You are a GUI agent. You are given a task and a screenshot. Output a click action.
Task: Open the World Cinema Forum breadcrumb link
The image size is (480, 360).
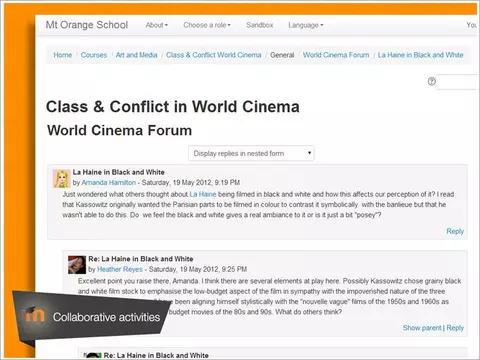[x=336, y=55]
